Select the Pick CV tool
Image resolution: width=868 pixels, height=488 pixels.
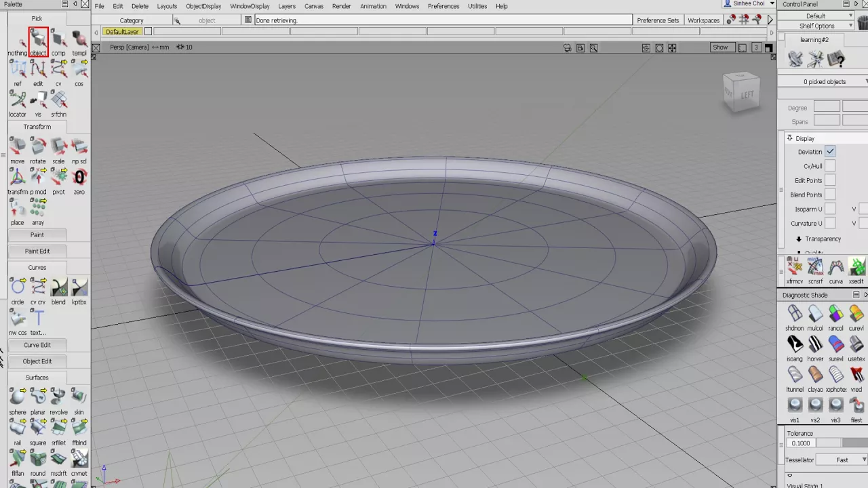coord(58,71)
